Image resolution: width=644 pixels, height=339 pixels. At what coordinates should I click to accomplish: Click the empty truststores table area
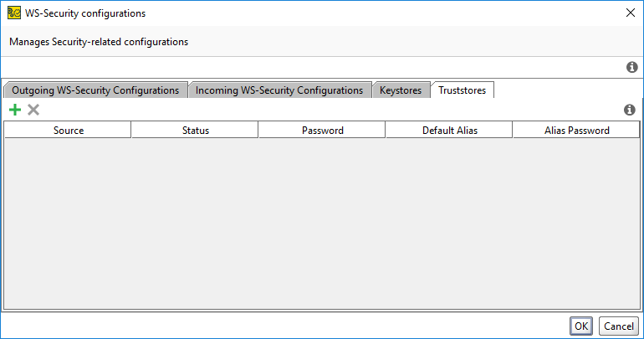(x=322, y=222)
